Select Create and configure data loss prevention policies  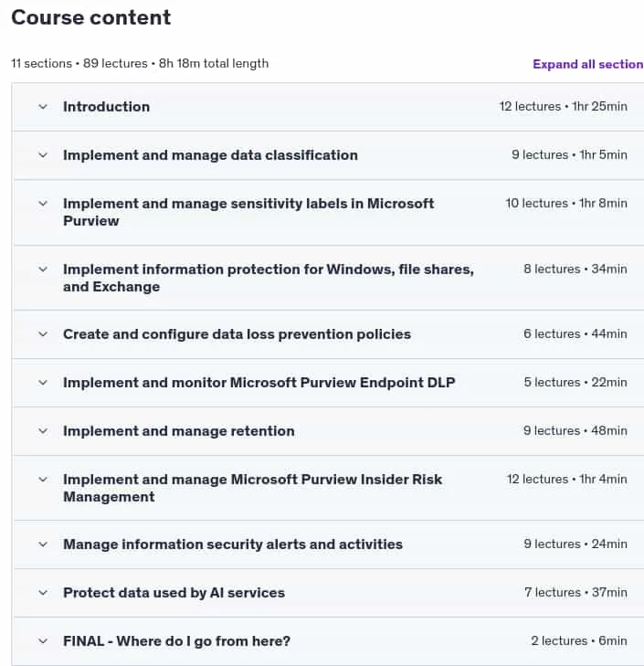[237, 334]
